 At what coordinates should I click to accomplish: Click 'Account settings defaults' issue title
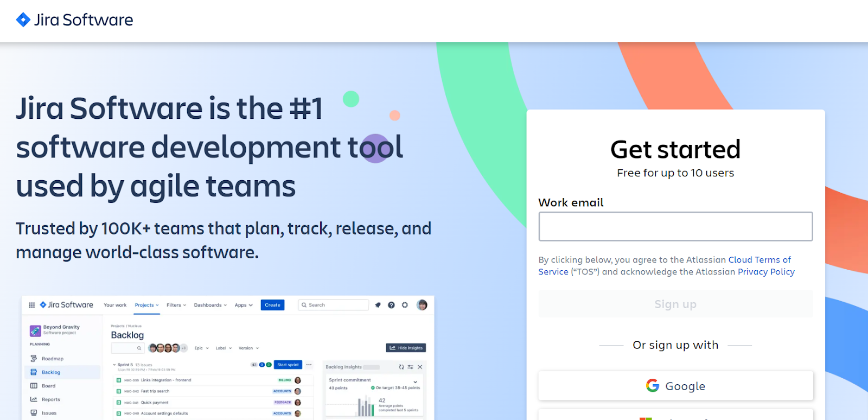pos(164,413)
